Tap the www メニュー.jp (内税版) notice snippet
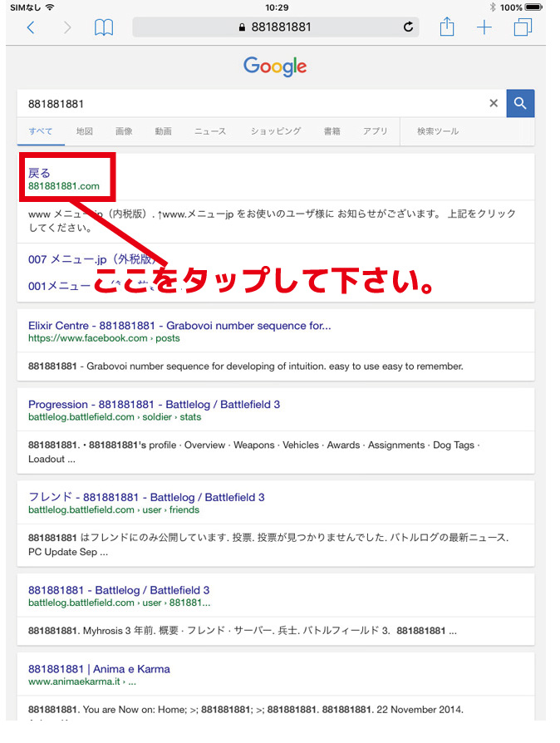 click(272, 220)
